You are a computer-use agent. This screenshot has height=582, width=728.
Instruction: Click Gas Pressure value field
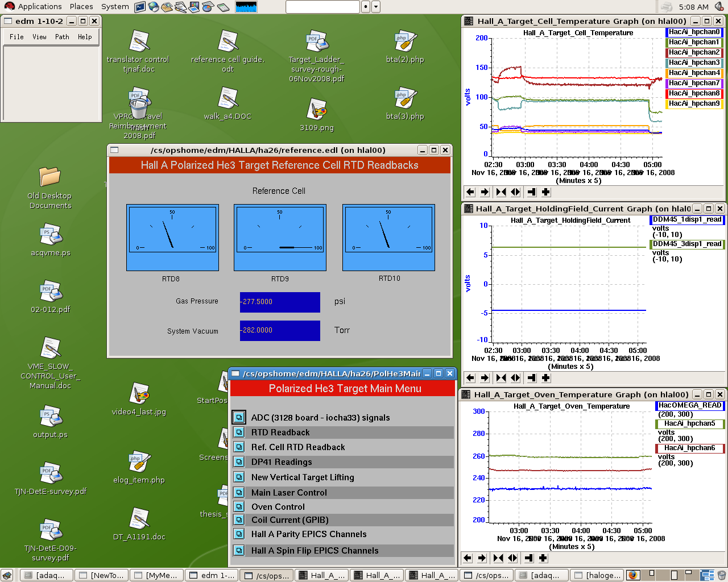tap(280, 302)
